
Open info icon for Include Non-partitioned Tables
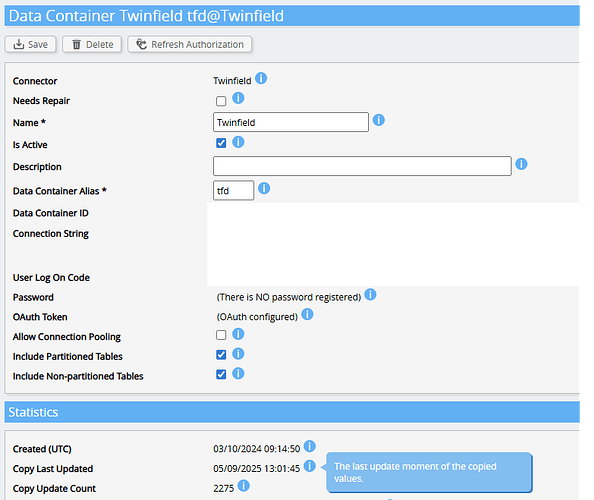[238, 373]
